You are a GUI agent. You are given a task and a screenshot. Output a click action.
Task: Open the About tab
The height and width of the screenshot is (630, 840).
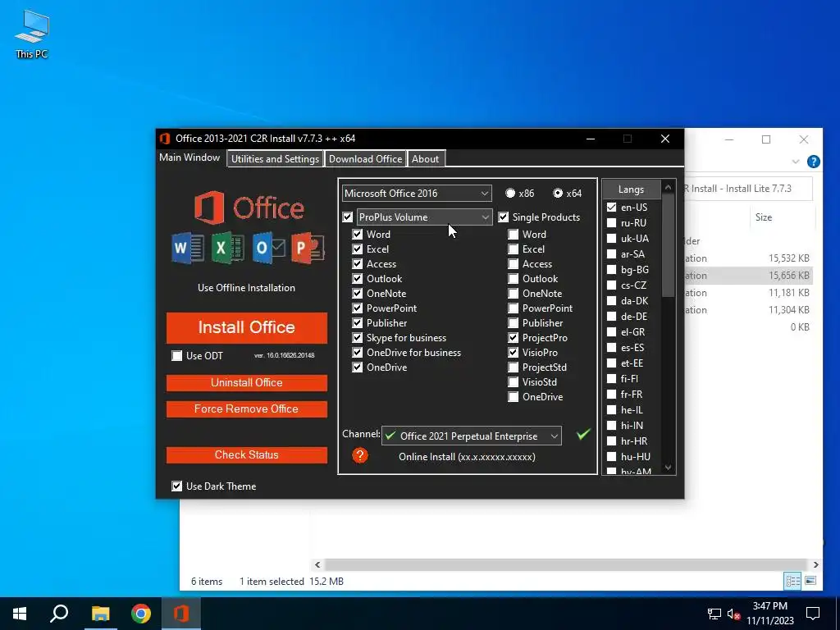pos(426,159)
